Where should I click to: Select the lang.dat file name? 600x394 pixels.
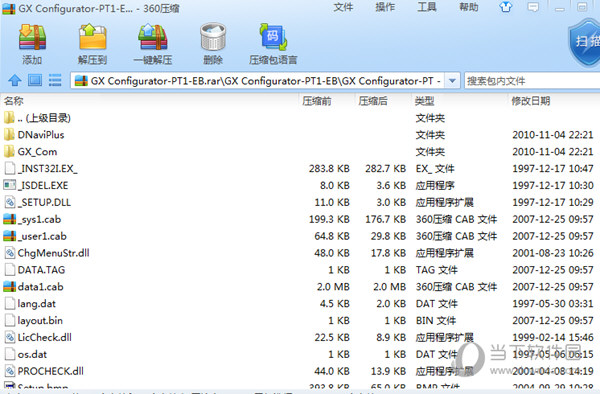pyautogui.click(x=37, y=304)
